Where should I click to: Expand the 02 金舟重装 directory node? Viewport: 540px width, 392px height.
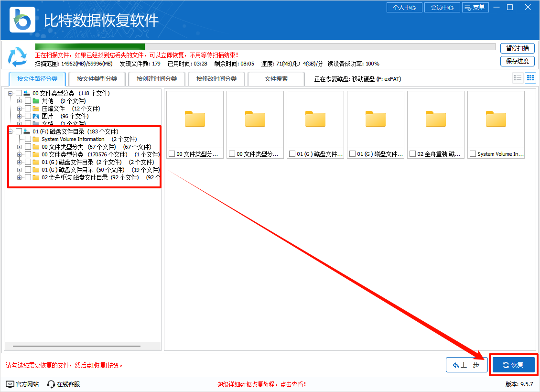[19, 178]
